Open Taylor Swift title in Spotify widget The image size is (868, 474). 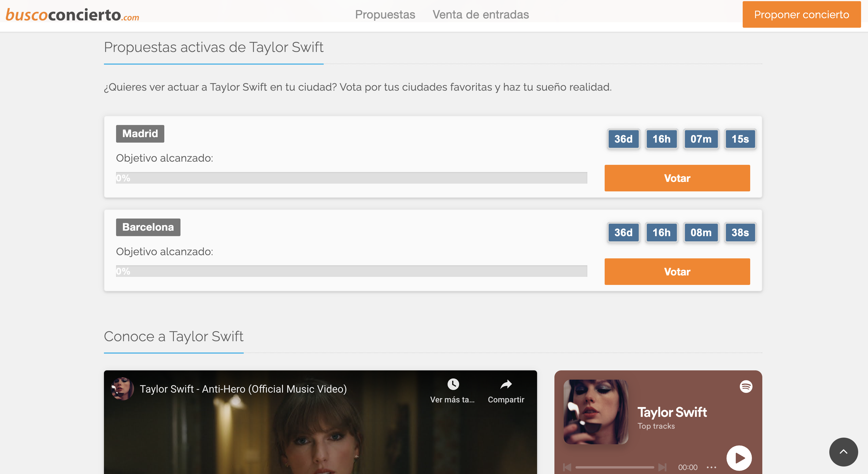[x=672, y=412]
